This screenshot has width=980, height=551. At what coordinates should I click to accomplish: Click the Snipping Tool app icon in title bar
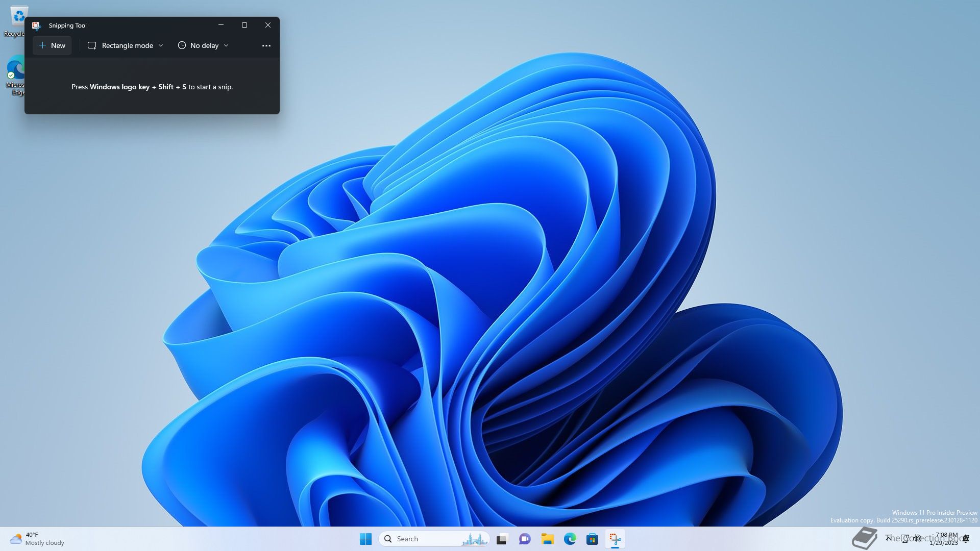[36, 26]
